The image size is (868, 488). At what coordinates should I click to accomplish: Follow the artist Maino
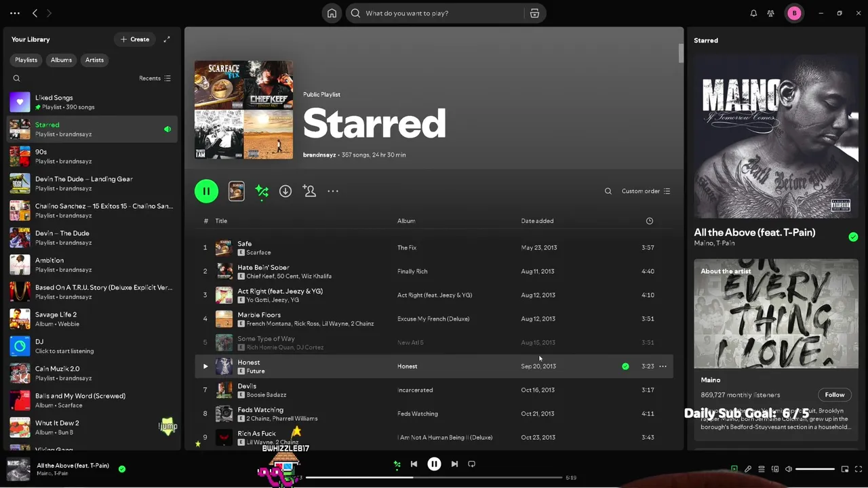tap(835, 394)
